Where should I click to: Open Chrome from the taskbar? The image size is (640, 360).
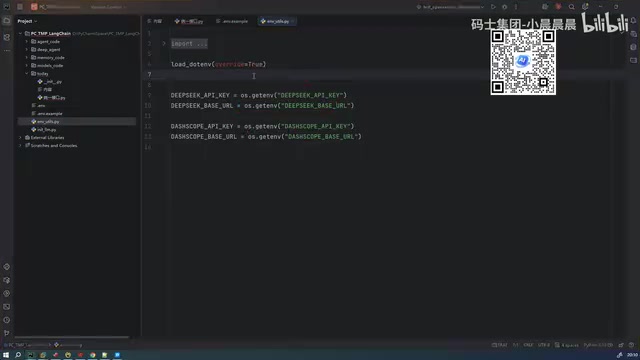[x=93, y=355]
